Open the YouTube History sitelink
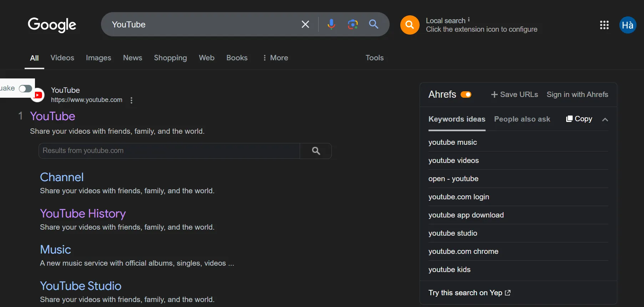Viewport: 644px width, 307px height. pyautogui.click(x=83, y=214)
